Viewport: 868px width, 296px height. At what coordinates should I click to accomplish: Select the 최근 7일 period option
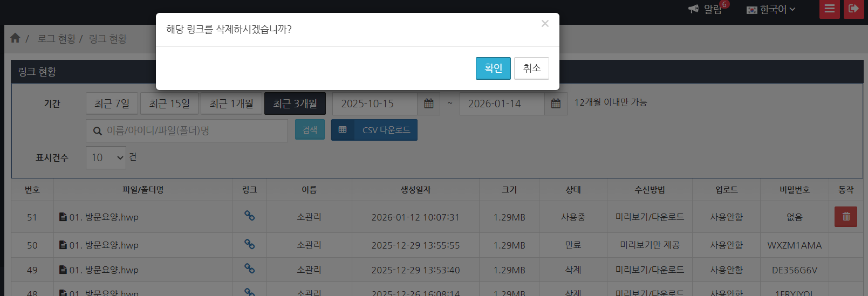[x=112, y=104]
